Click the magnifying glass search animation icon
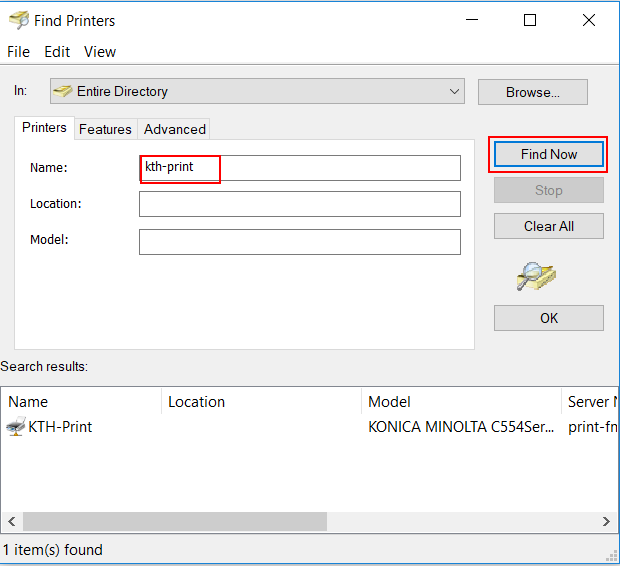Image resolution: width=620 pixels, height=566 pixels. [x=536, y=276]
